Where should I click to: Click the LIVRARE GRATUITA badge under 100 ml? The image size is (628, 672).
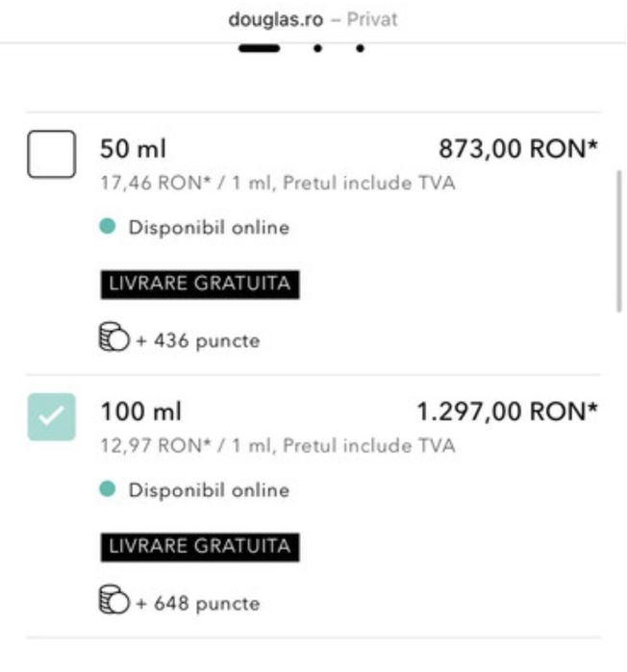200,547
